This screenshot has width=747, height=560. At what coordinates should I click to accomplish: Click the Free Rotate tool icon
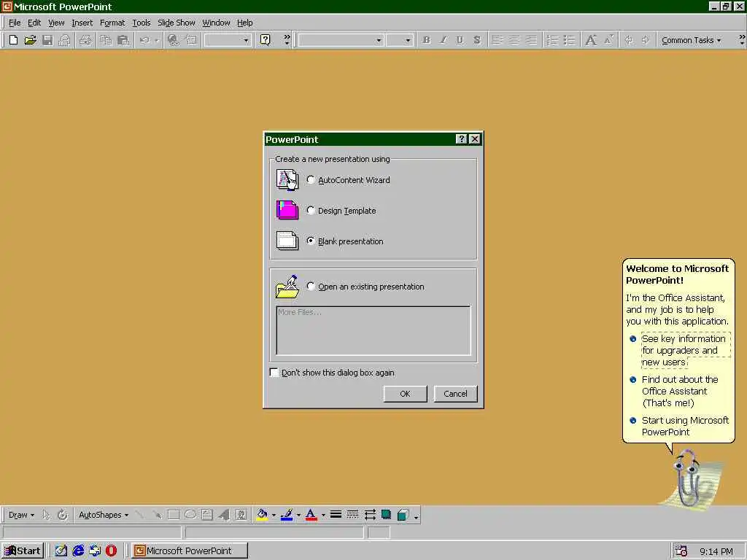[63, 515]
